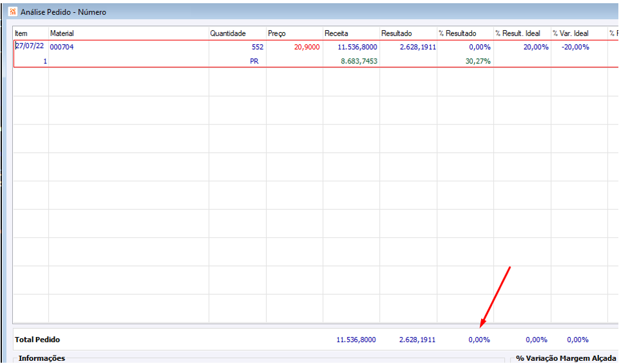The height and width of the screenshot is (364, 619).
Task: Click the Análise Pedido window app icon
Action: click(x=13, y=12)
